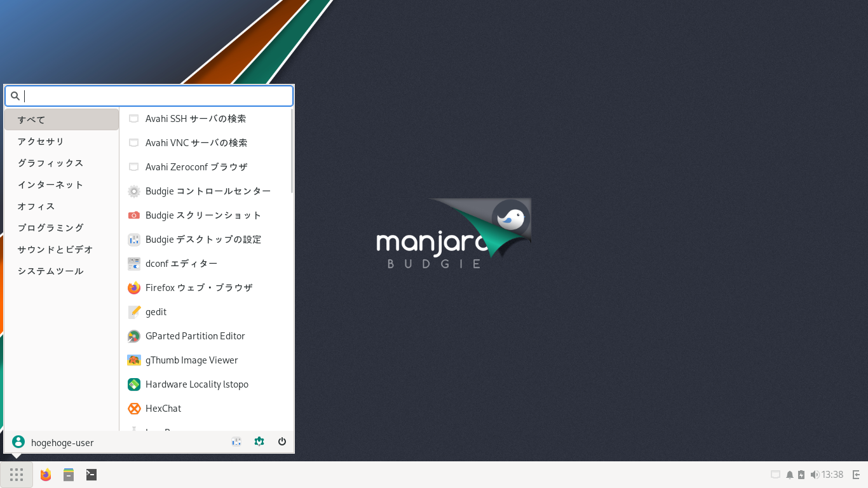Click the 13:38 panel clock
This screenshot has height=488, width=868.
[x=832, y=475]
